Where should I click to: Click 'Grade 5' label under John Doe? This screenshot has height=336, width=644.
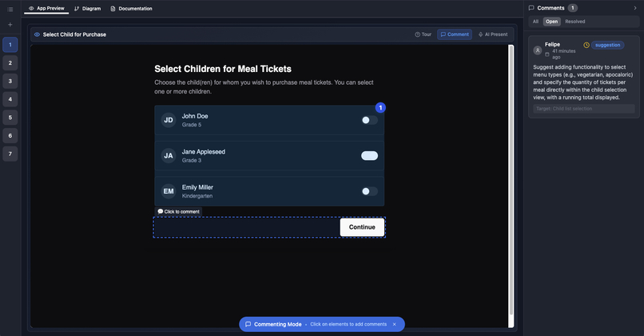[192, 125]
